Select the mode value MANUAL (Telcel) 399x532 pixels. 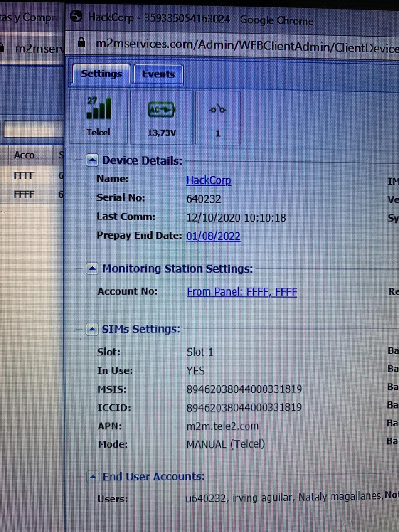[x=226, y=444]
